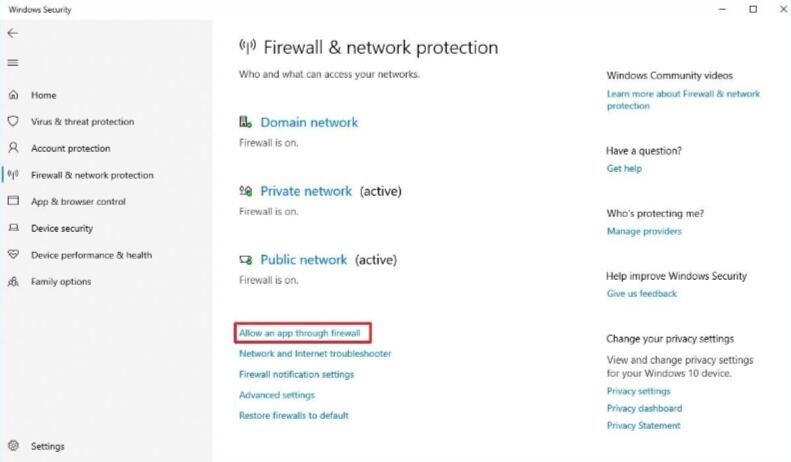The height and width of the screenshot is (462, 791).
Task: Open the Settings gear icon
Action: (14, 446)
